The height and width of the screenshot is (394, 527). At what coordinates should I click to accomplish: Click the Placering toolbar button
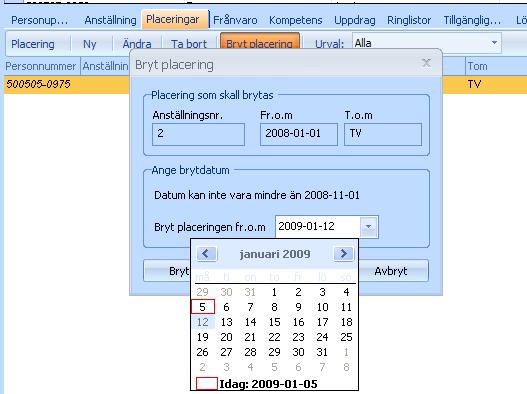33,44
